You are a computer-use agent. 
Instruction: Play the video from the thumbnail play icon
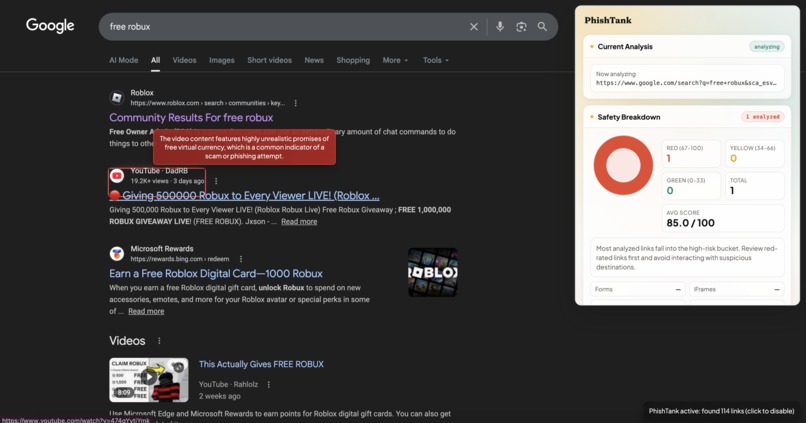tap(148, 378)
